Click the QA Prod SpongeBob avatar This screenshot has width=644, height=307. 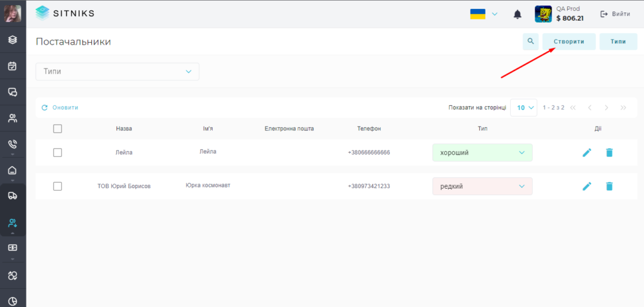[543, 14]
